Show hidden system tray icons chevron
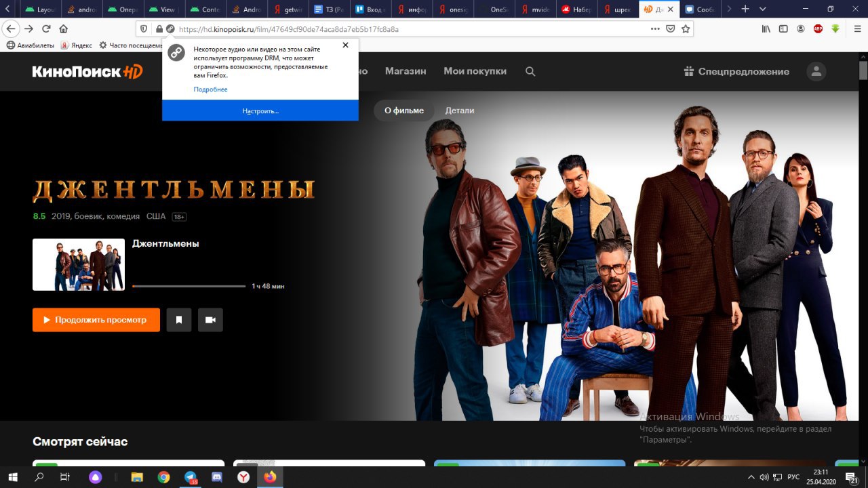Screen dimensions: 868x488 pos(751,477)
